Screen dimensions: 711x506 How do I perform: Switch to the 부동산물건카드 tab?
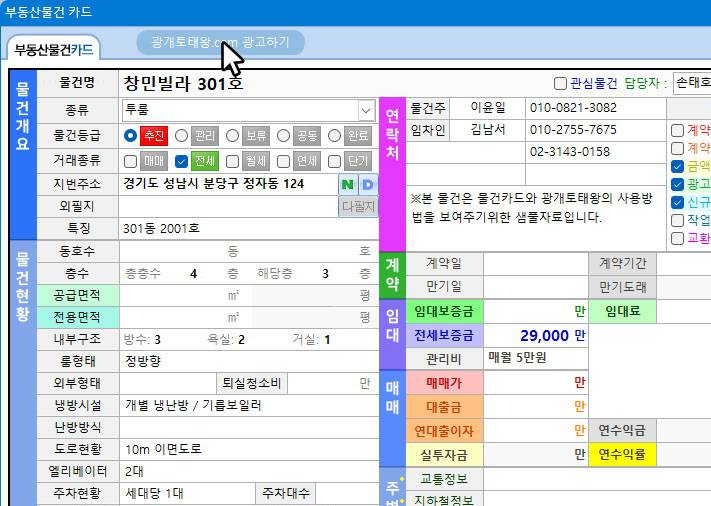[x=54, y=49]
